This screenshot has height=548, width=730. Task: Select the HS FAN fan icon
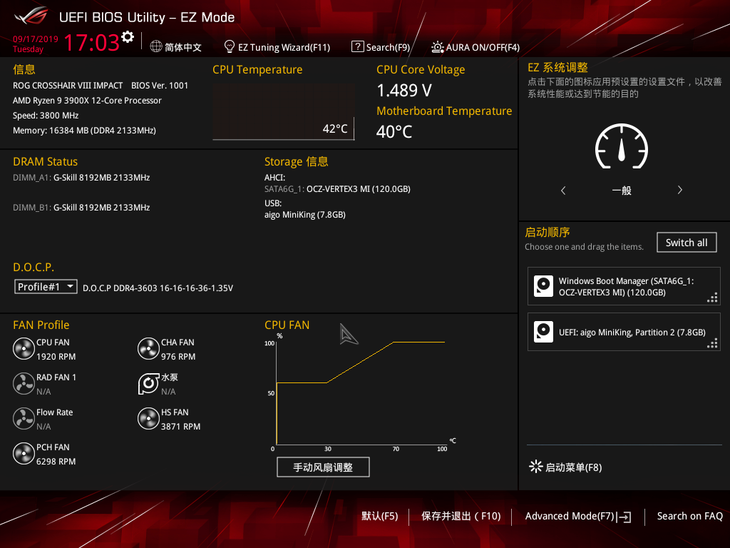[x=149, y=419]
